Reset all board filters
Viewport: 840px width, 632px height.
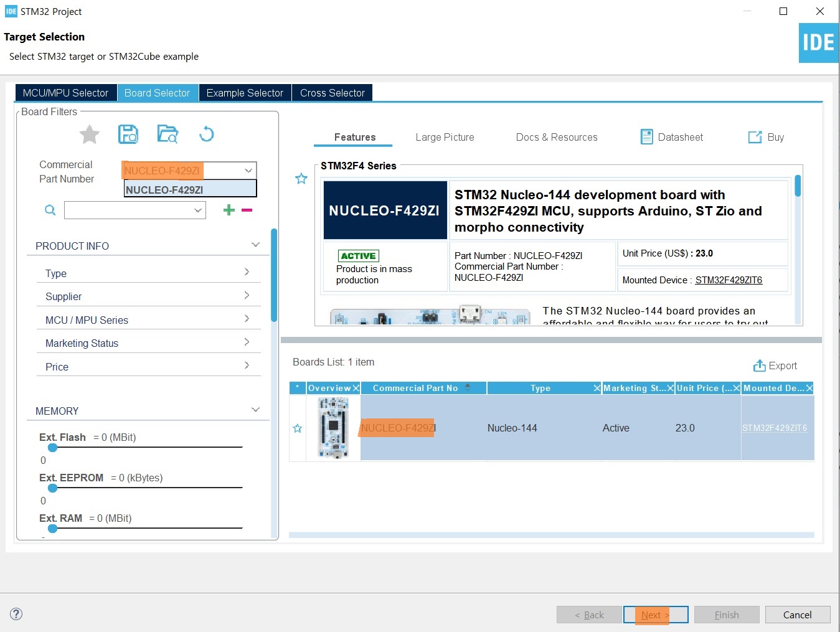pyautogui.click(x=207, y=134)
